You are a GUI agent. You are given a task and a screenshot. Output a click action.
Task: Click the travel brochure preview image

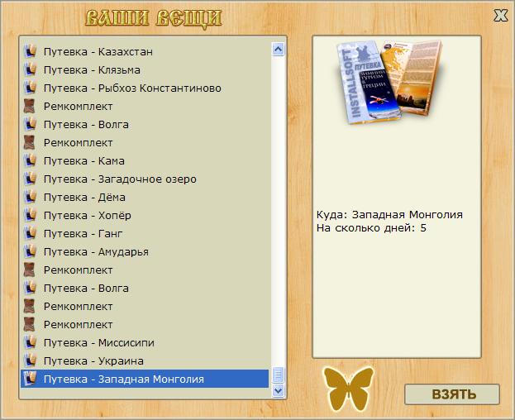click(x=389, y=82)
